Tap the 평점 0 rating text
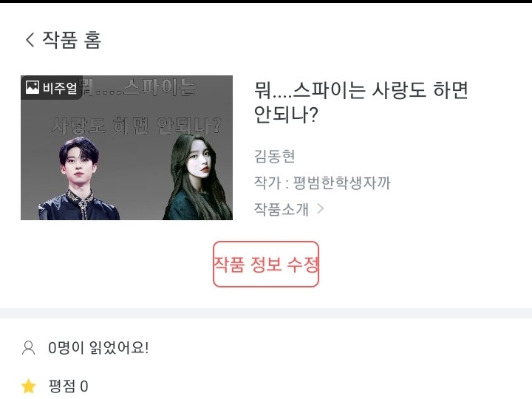Screen dimensions: 532x399 [68, 386]
